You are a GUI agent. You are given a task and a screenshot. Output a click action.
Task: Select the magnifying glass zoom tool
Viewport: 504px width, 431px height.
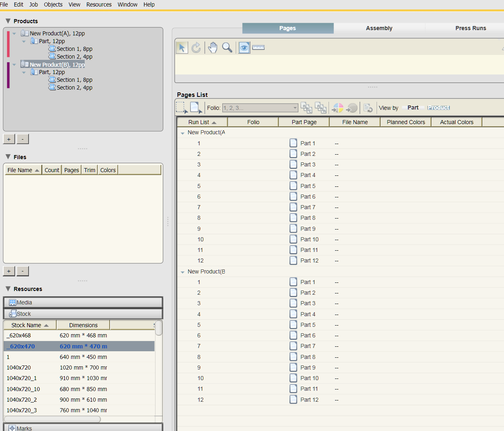click(x=227, y=48)
